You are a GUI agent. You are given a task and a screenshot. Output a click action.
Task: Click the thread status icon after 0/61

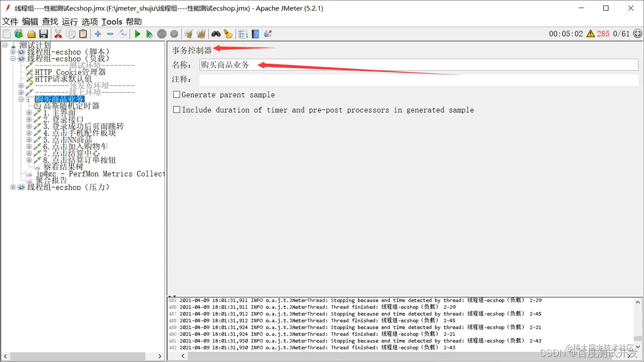(637, 34)
